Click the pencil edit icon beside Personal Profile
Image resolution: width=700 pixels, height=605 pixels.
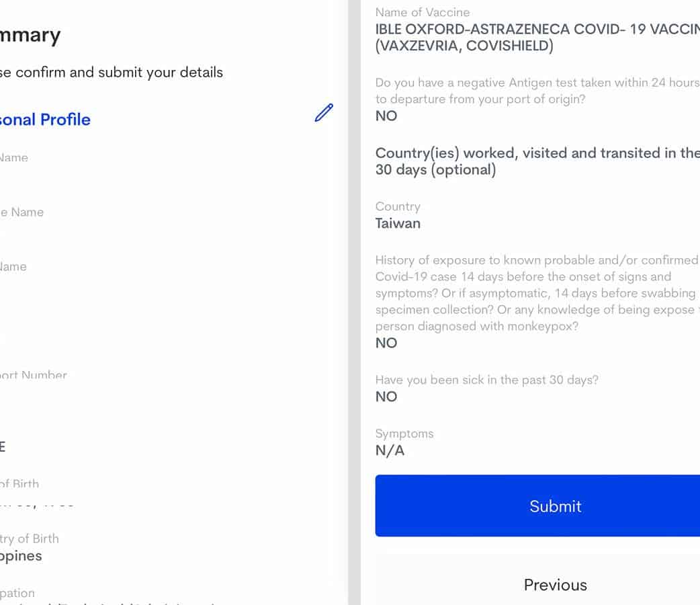(x=324, y=113)
